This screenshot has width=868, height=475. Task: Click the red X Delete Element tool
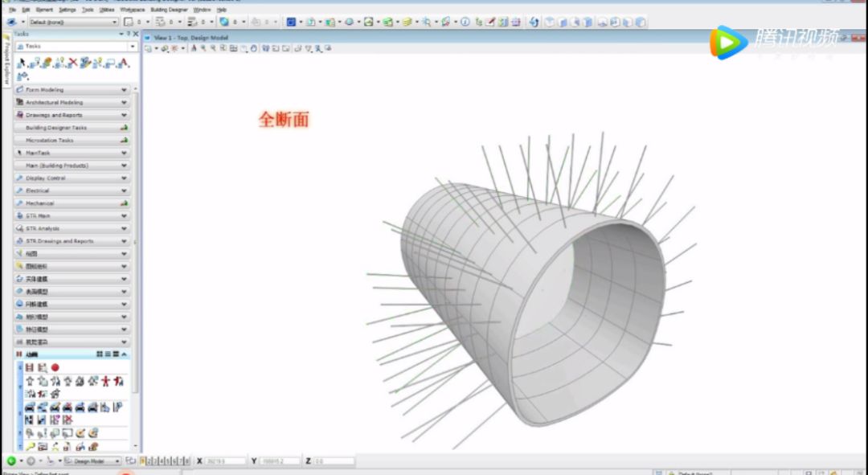coord(73,63)
